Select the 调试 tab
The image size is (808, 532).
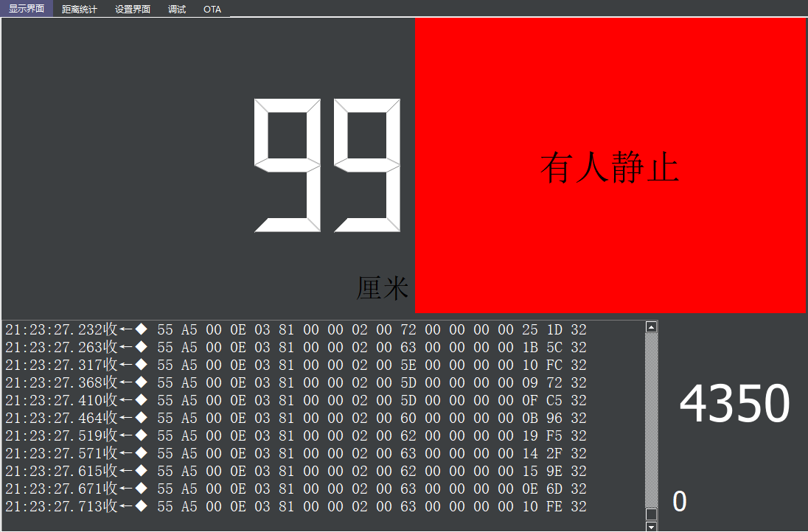[x=177, y=9]
